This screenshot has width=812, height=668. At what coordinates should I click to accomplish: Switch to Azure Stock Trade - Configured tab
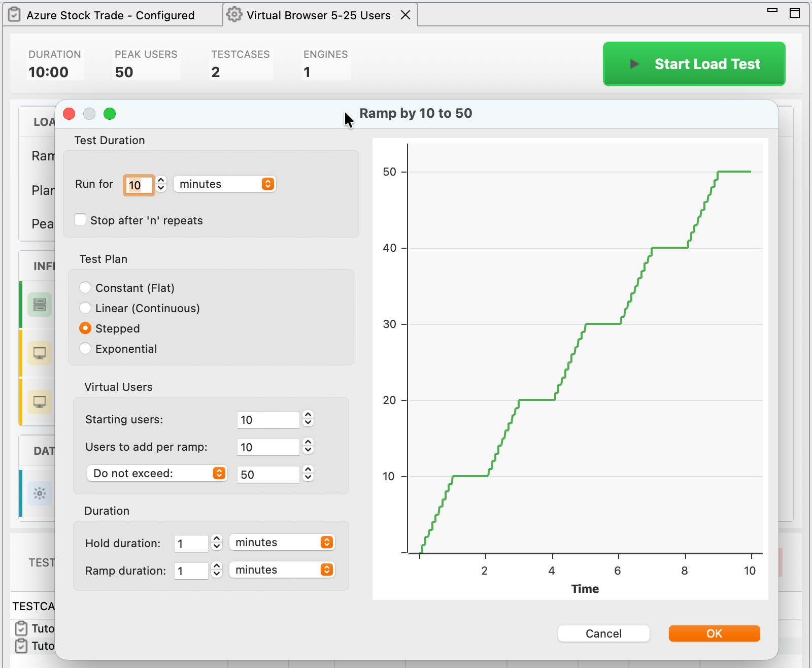[x=110, y=15]
